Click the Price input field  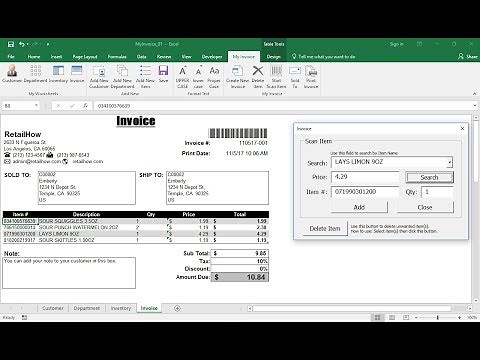365,177
